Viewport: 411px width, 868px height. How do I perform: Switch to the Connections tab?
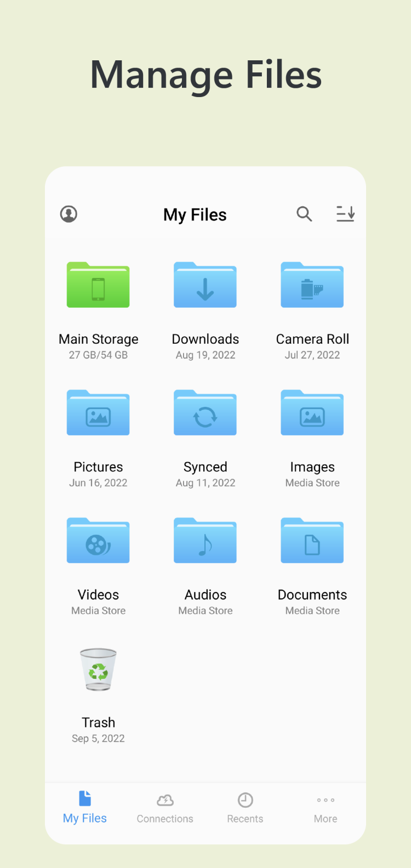(x=165, y=808)
